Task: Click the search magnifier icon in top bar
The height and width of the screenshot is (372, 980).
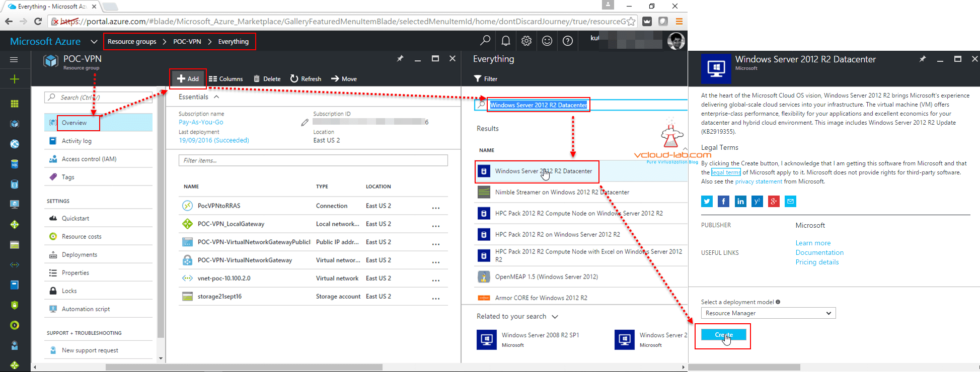Action: [485, 41]
